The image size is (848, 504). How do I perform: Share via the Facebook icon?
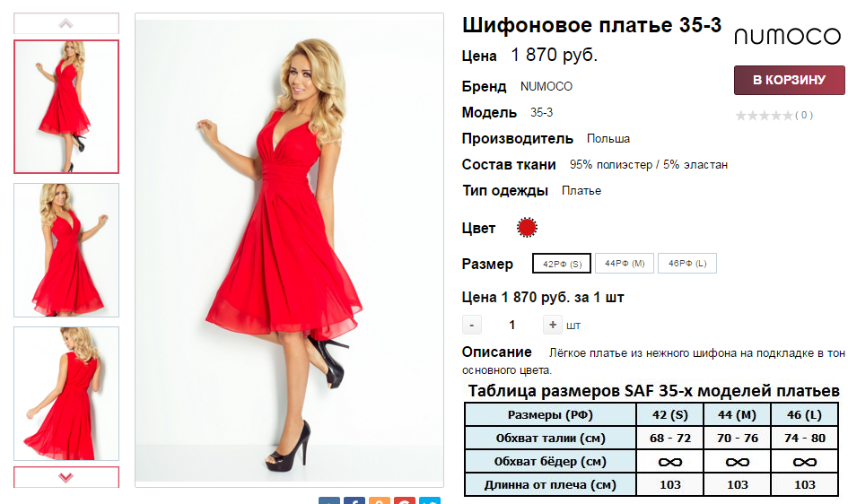point(354,500)
